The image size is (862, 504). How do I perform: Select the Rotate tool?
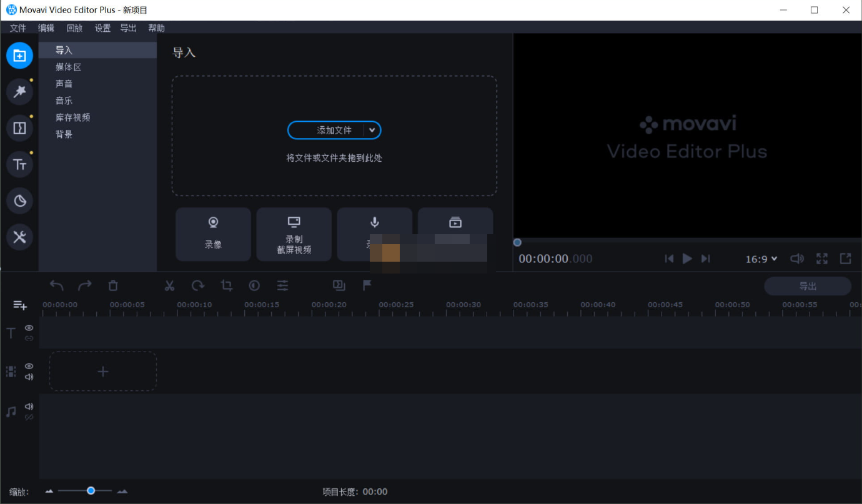coord(198,285)
